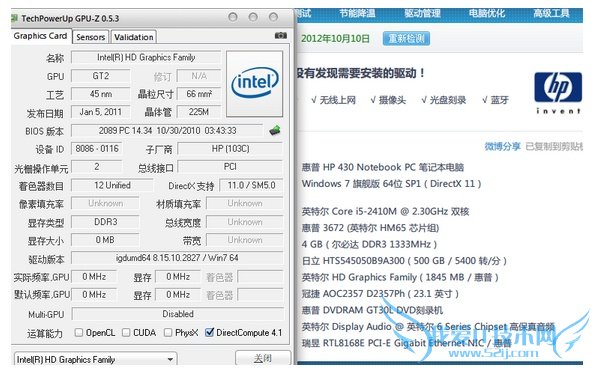Click the 无线上网 driver item
This screenshot has height=368, width=596.
click(x=333, y=100)
